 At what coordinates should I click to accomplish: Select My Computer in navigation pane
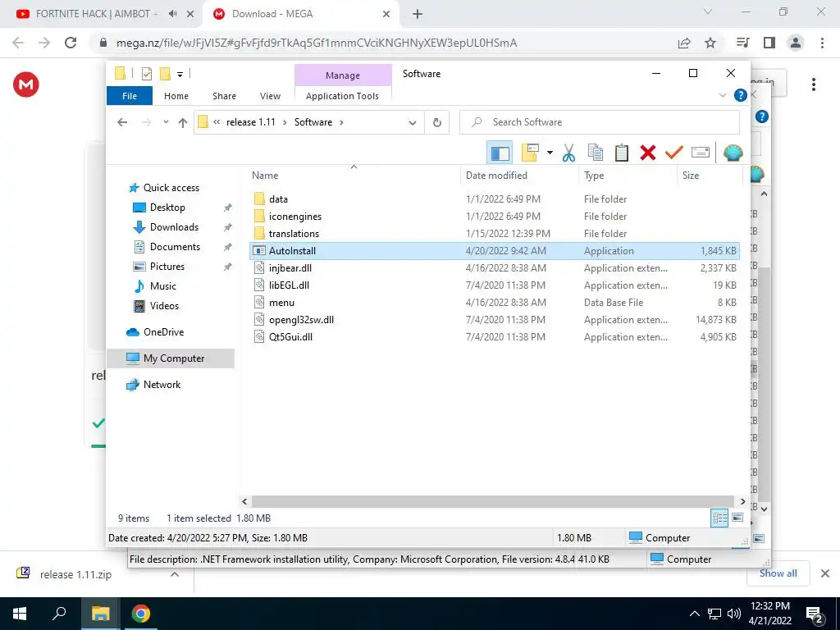tap(171, 358)
